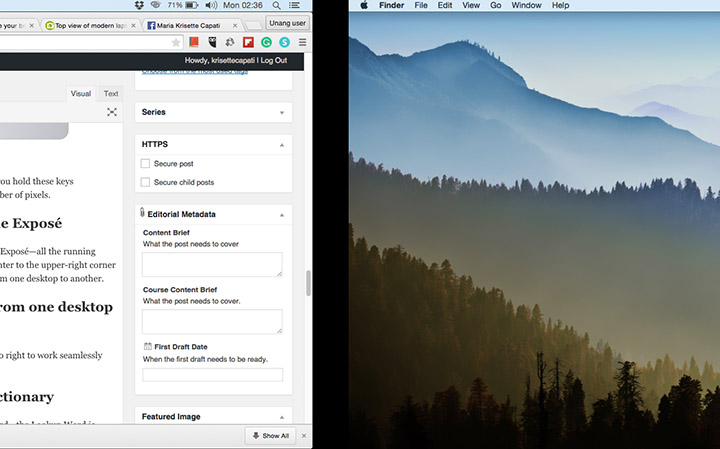Switch to the Visual editor tab
Viewport: 720px width, 449px height.
pyautogui.click(x=80, y=94)
